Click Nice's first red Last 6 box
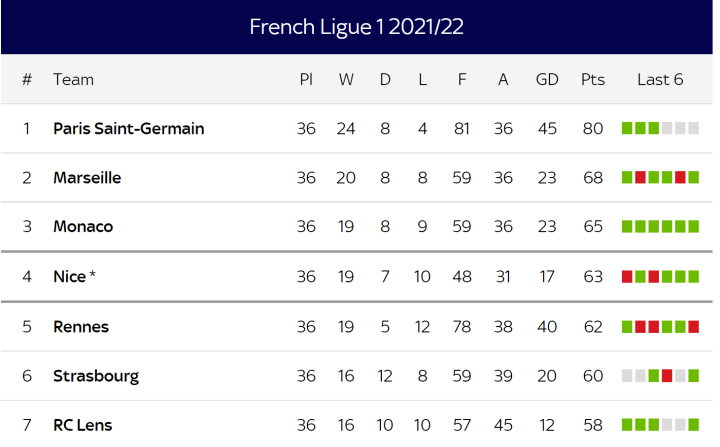Screen dimensions: 720x447 coord(627,276)
